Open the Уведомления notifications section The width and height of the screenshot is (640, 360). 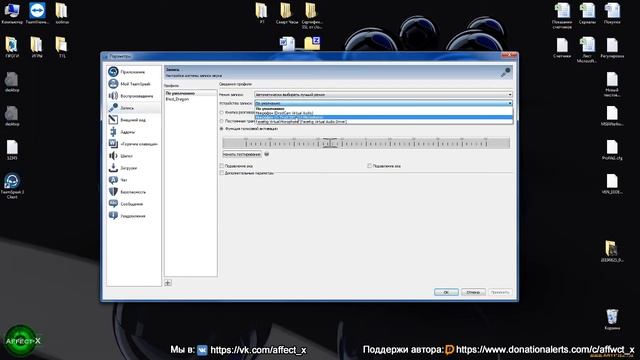tap(133, 216)
